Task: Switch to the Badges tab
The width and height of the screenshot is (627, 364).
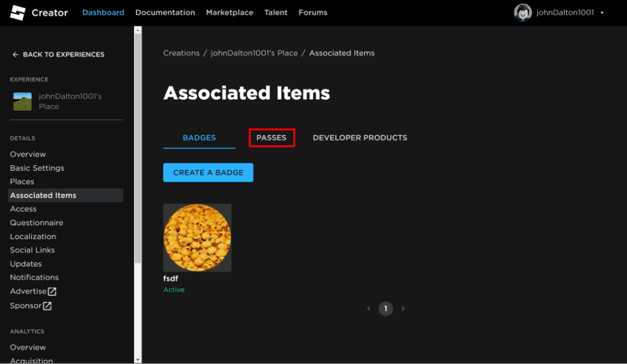Action: point(199,138)
